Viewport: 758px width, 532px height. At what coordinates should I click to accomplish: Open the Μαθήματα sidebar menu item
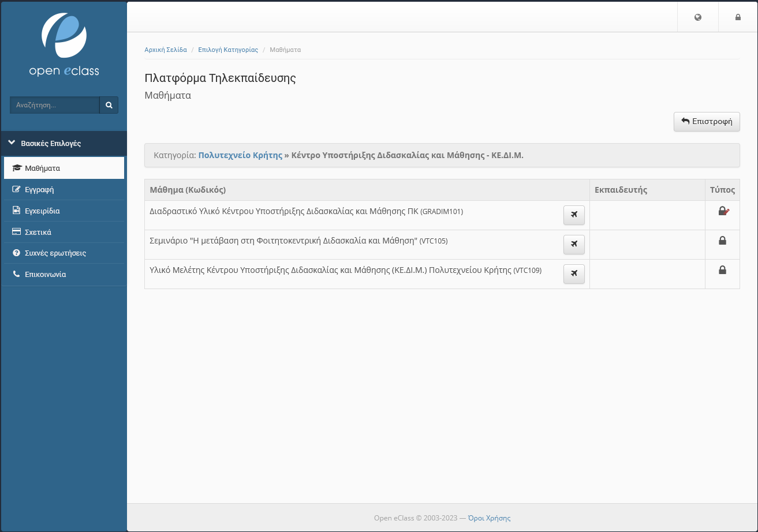pyautogui.click(x=42, y=168)
